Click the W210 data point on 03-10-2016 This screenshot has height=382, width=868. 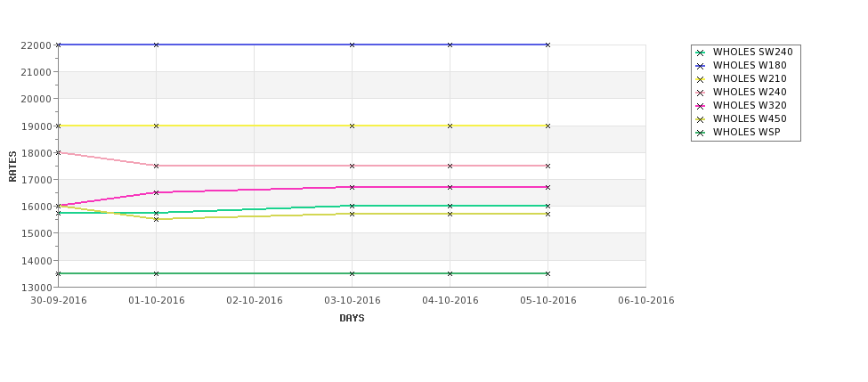[352, 126]
